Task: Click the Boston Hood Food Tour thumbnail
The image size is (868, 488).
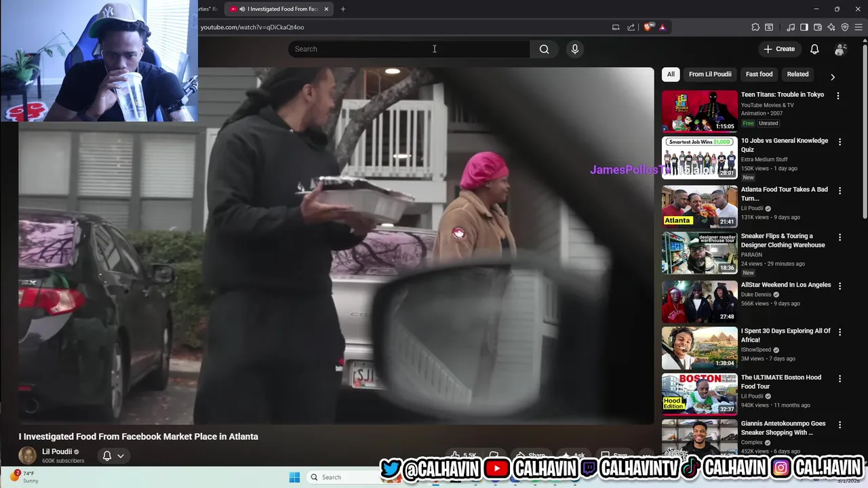Action: [x=699, y=394]
